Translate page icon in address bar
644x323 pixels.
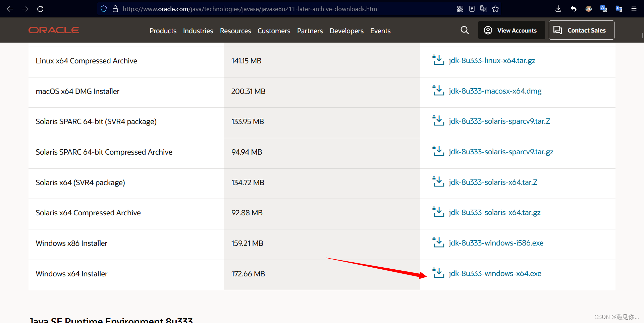(x=484, y=9)
